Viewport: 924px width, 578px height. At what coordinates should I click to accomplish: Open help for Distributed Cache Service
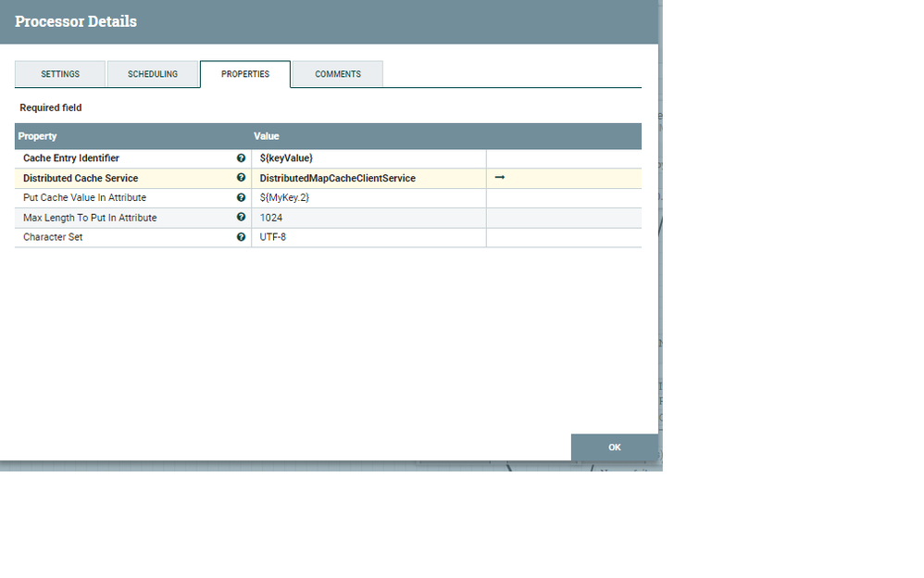(241, 178)
